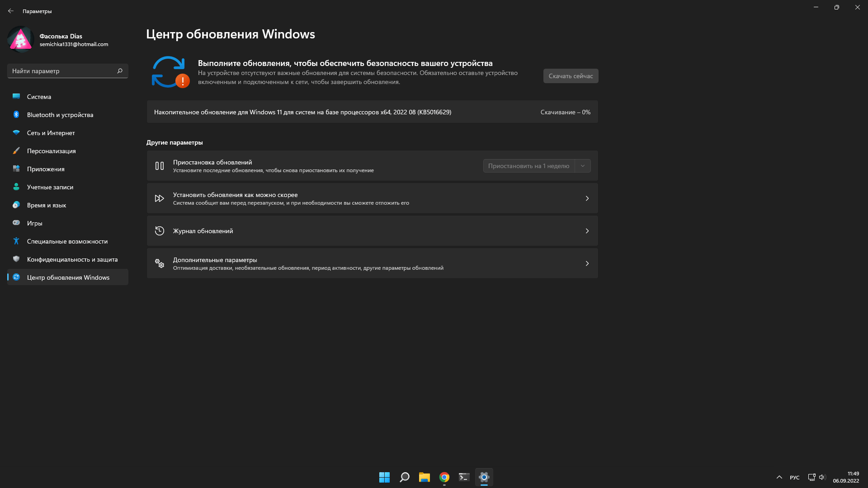Screen dimensions: 868x488
Task: Open the Terminal from taskbar
Action: pos(464,477)
